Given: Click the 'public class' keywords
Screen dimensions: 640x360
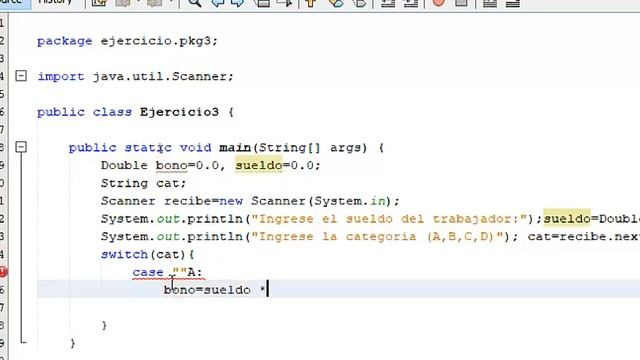Looking at the screenshot, I should [x=84, y=112].
